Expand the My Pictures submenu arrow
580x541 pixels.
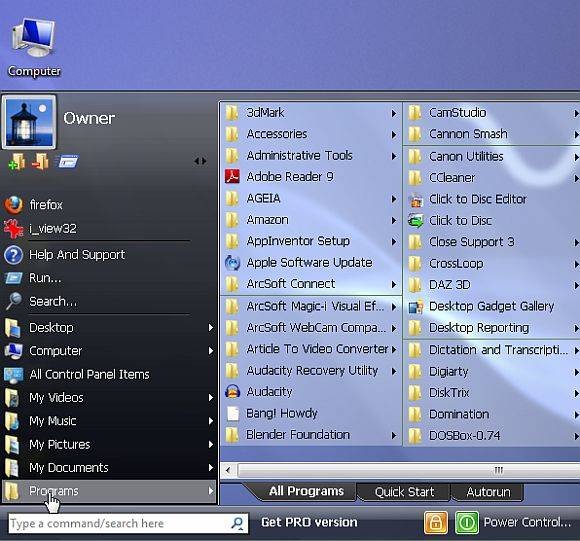(x=210, y=444)
